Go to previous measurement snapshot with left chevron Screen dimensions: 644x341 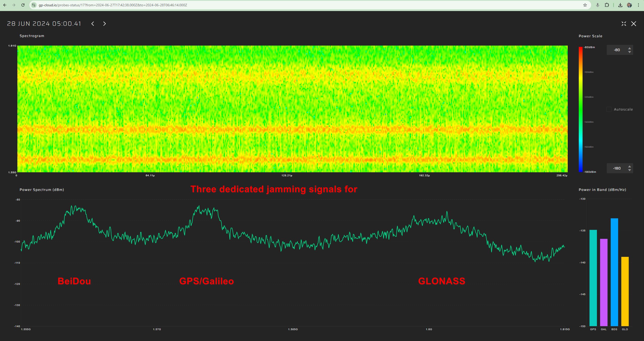click(93, 24)
